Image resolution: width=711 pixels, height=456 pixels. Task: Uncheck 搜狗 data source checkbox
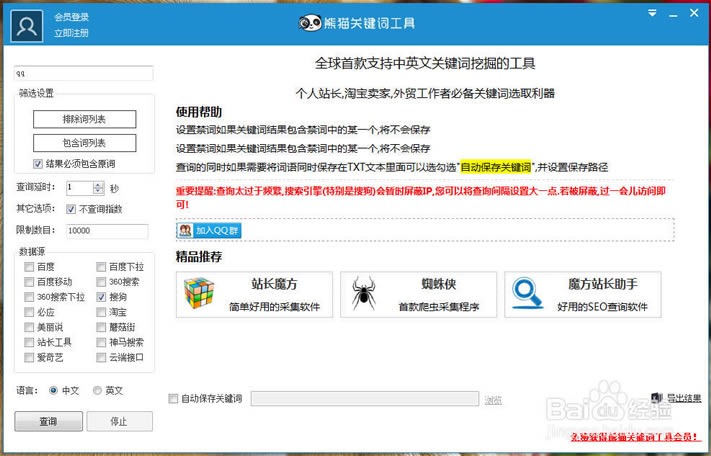[101, 297]
